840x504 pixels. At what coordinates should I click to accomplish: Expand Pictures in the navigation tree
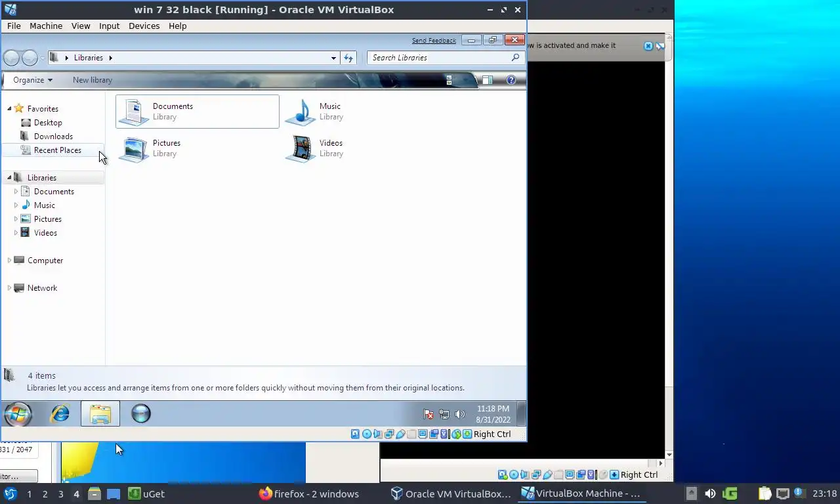coord(16,219)
